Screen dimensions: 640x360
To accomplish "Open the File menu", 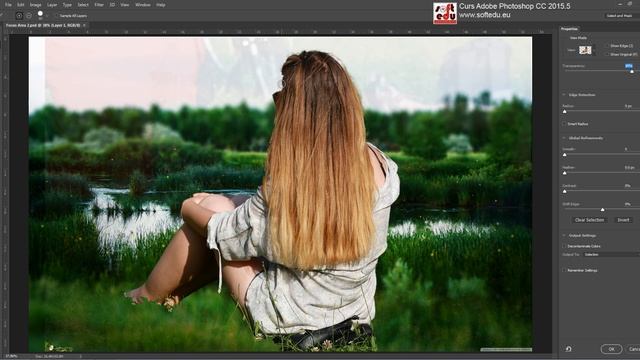I will pyautogui.click(x=8, y=5).
